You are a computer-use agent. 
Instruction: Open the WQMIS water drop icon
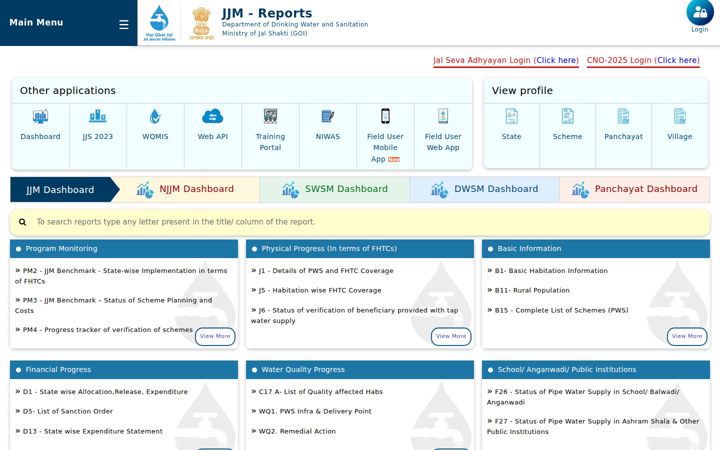(x=155, y=116)
